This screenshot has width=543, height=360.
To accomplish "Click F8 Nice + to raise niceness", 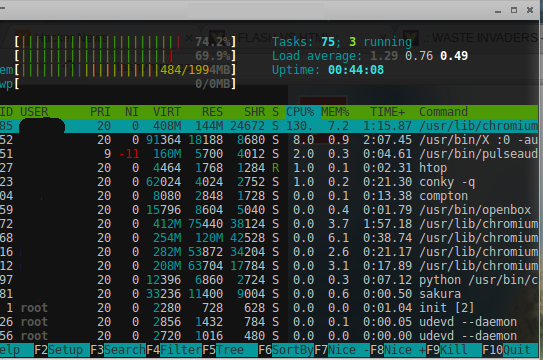I will [398, 350].
